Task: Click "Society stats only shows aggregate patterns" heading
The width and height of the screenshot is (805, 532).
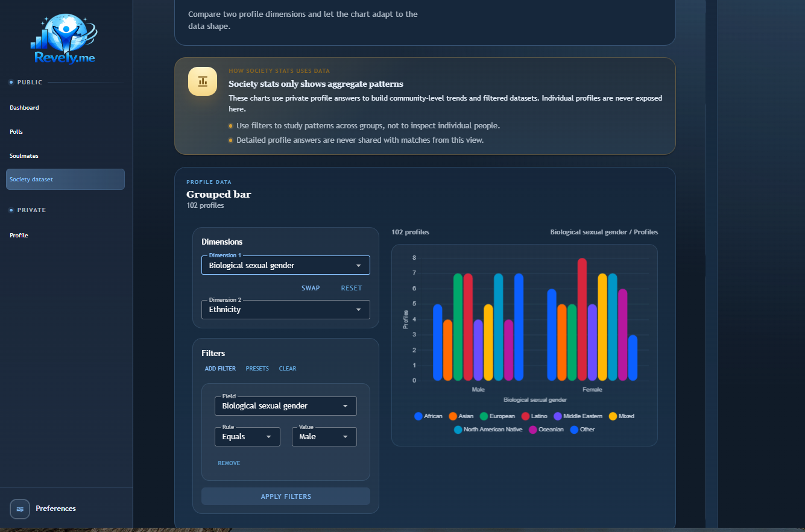Action: (316, 84)
